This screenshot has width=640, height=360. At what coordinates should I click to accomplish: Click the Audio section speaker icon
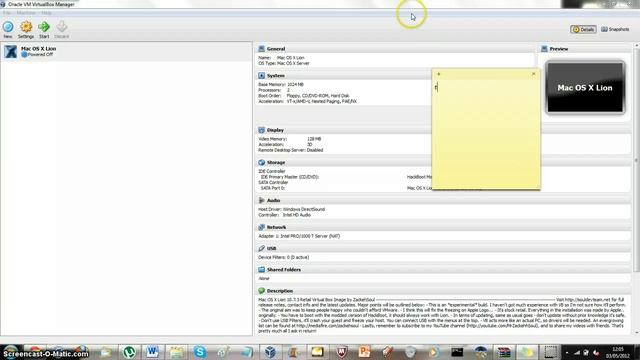262,200
